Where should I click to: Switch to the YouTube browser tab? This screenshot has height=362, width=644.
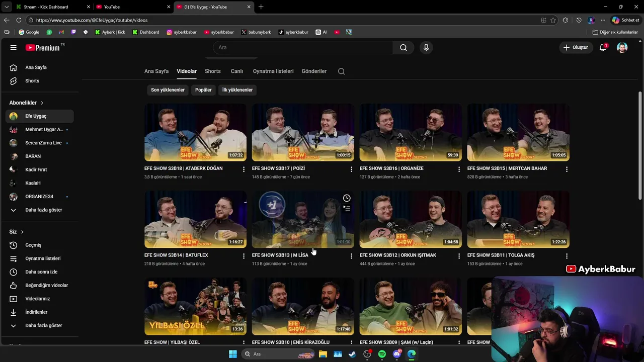pyautogui.click(x=133, y=7)
